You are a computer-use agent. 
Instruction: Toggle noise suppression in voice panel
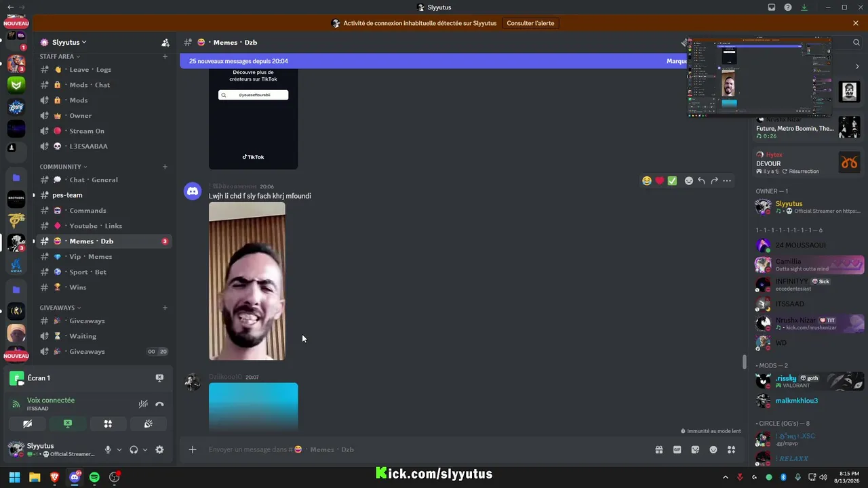(x=143, y=404)
